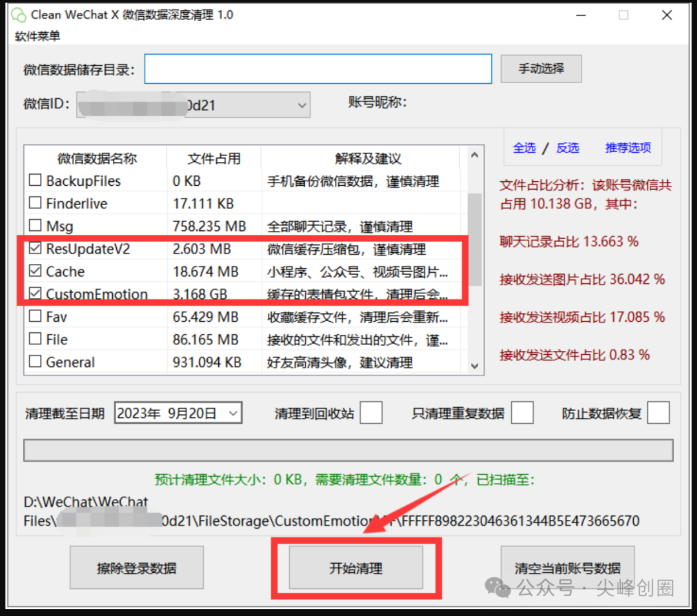This screenshot has width=697, height=616.
Task: Select the 65.429 MB size cell
Action: point(205,317)
